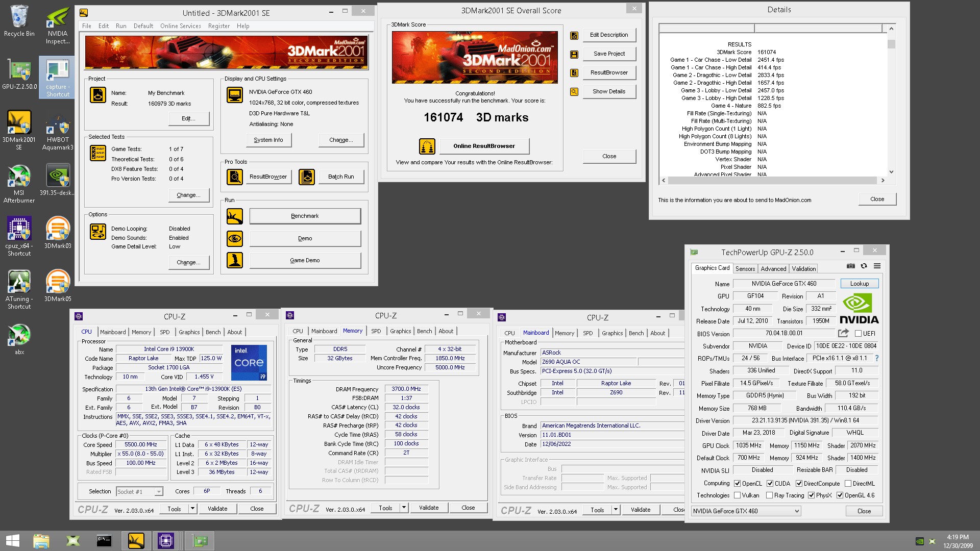Toggle the CUDA checkbox in GPU-Z
This screenshot has height=551, width=980.
coord(770,484)
